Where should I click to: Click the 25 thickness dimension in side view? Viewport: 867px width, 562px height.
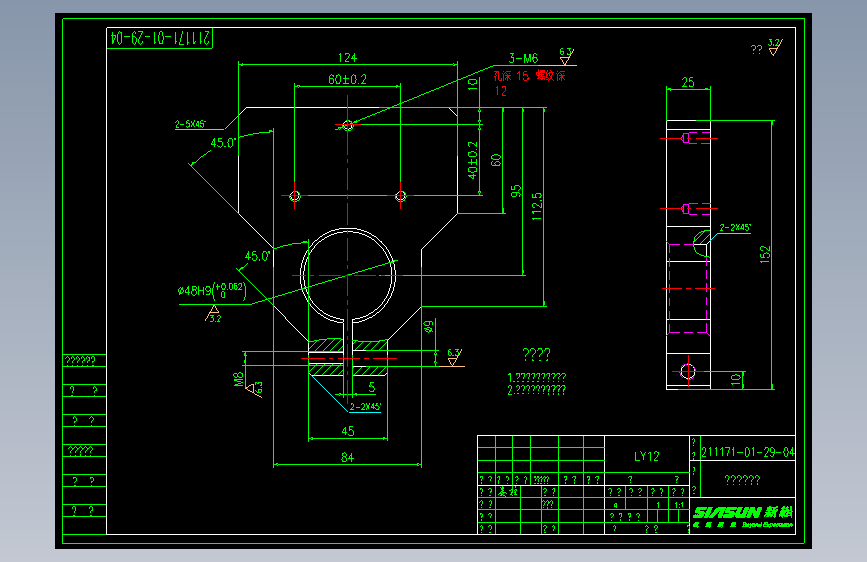click(688, 82)
